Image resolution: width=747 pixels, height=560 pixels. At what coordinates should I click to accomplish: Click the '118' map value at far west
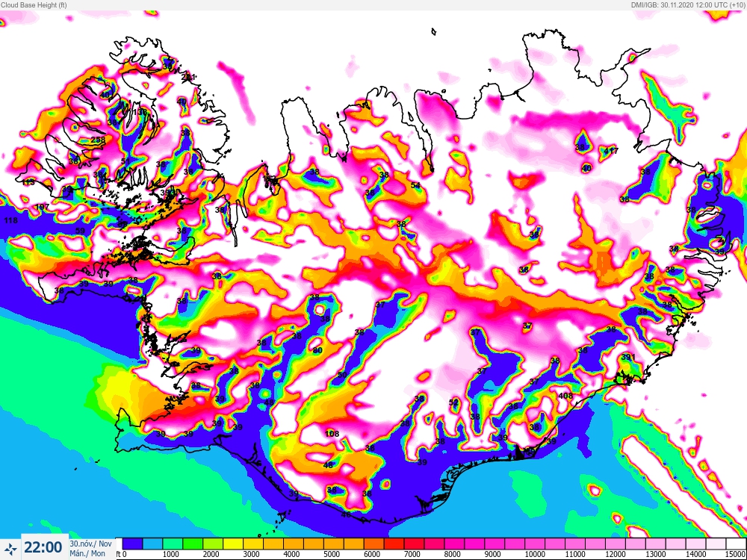pos(10,220)
